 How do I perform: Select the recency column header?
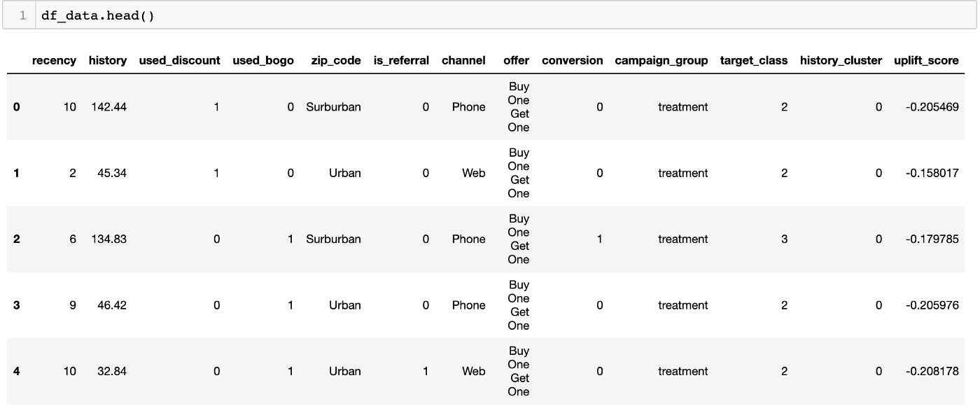[54, 60]
